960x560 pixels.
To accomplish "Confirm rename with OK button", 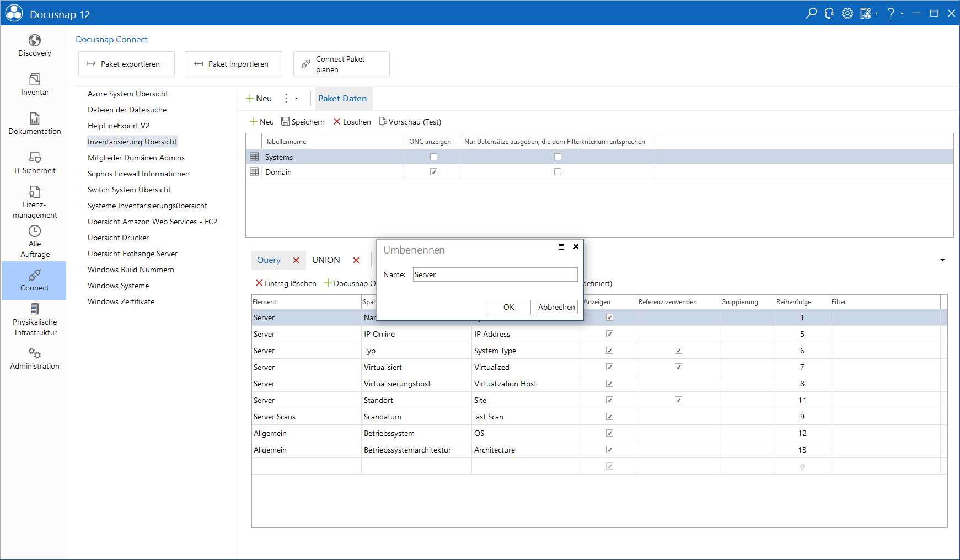I will pyautogui.click(x=508, y=307).
